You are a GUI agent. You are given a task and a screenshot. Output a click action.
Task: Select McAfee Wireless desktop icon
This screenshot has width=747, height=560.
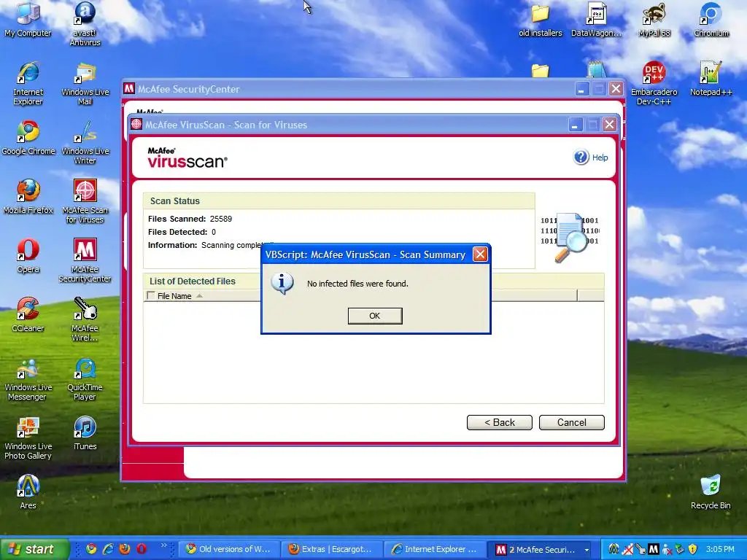pyautogui.click(x=85, y=319)
